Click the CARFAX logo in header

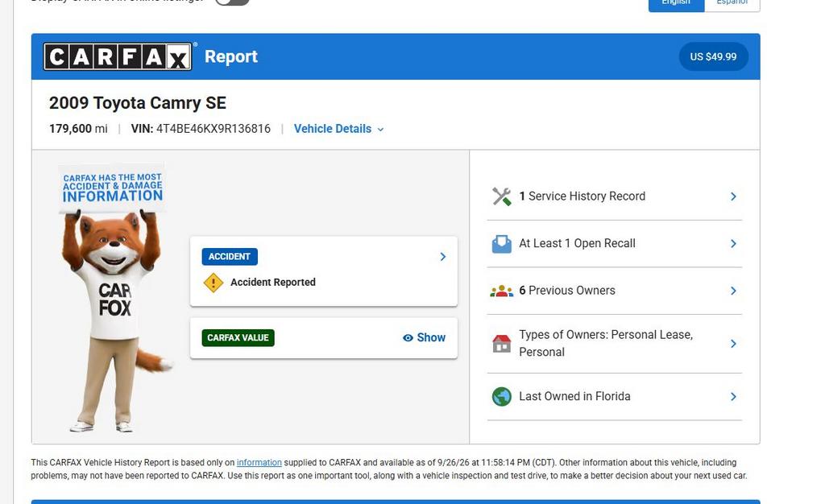(x=118, y=56)
